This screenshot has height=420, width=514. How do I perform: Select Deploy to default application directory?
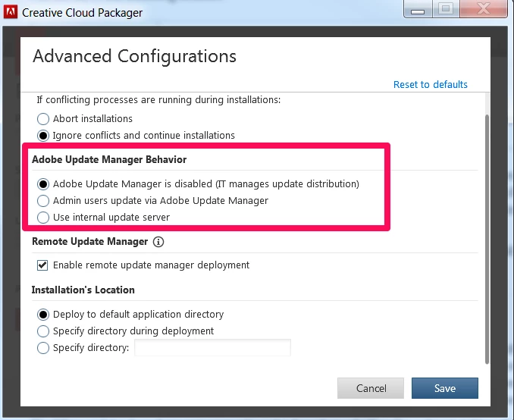(x=43, y=315)
